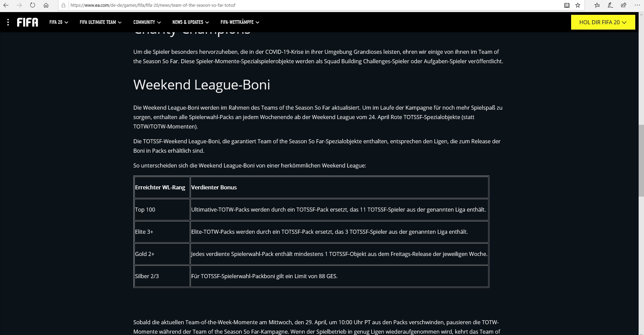This screenshot has width=644, height=335.
Task: Expand the FIFA Ultimate Team dropdown
Action: click(100, 22)
